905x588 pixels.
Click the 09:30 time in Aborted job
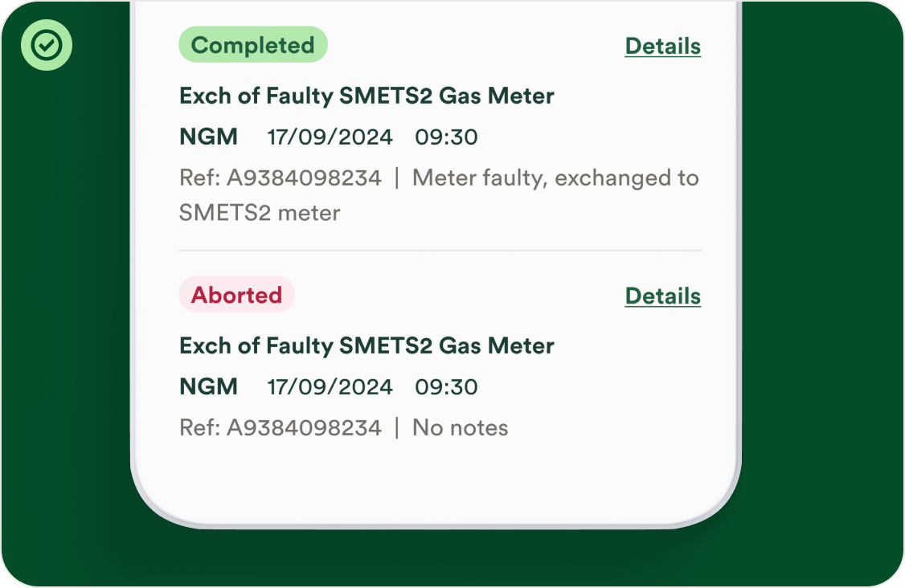(446, 387)
